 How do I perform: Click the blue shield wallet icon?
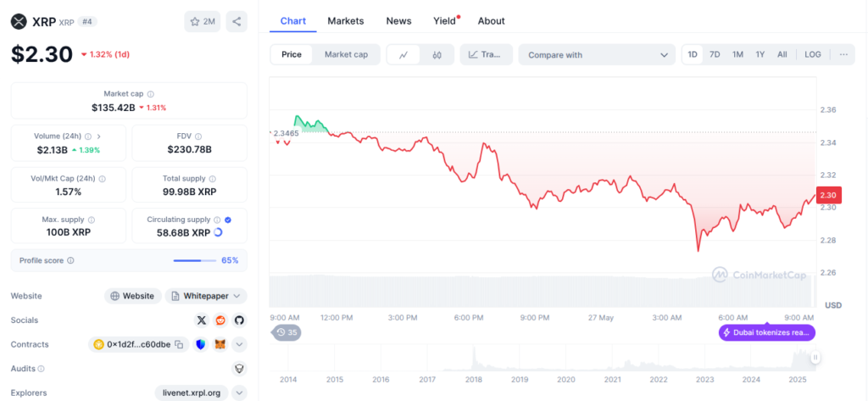pyautogui.click(x=201, y=344)
